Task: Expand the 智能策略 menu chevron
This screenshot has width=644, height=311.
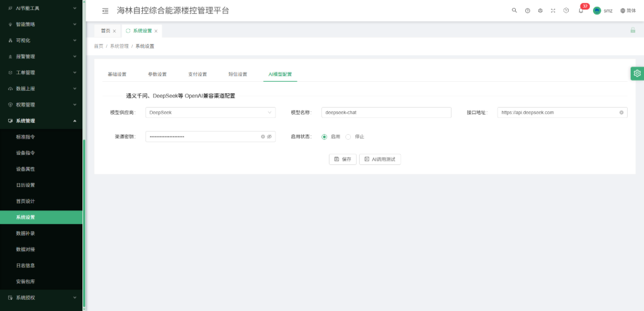Action: tap(75, 25)
